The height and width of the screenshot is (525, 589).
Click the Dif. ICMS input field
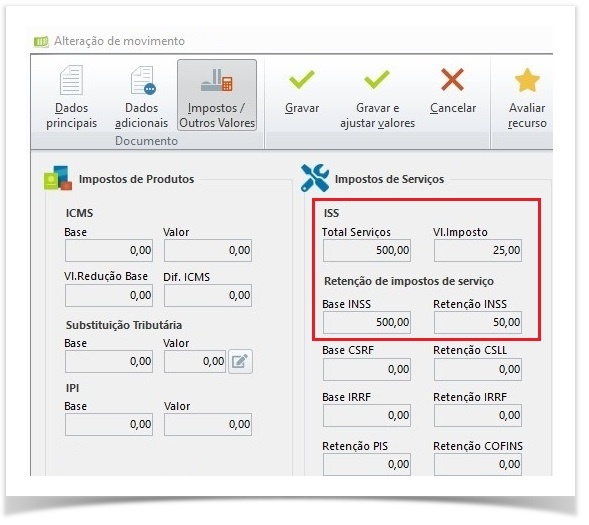[x=208, y=296]
